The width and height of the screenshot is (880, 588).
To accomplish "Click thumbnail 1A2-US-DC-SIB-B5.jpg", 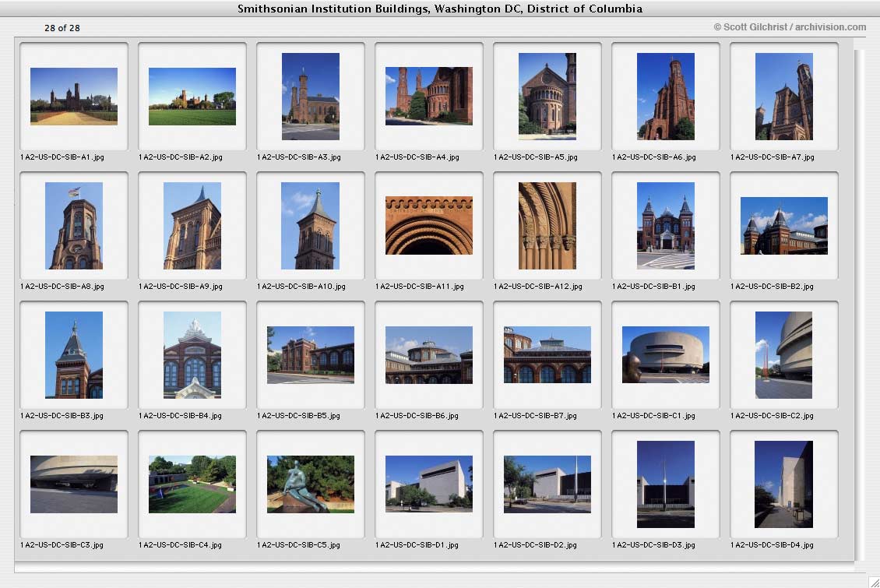I will [x=311, y=354].
